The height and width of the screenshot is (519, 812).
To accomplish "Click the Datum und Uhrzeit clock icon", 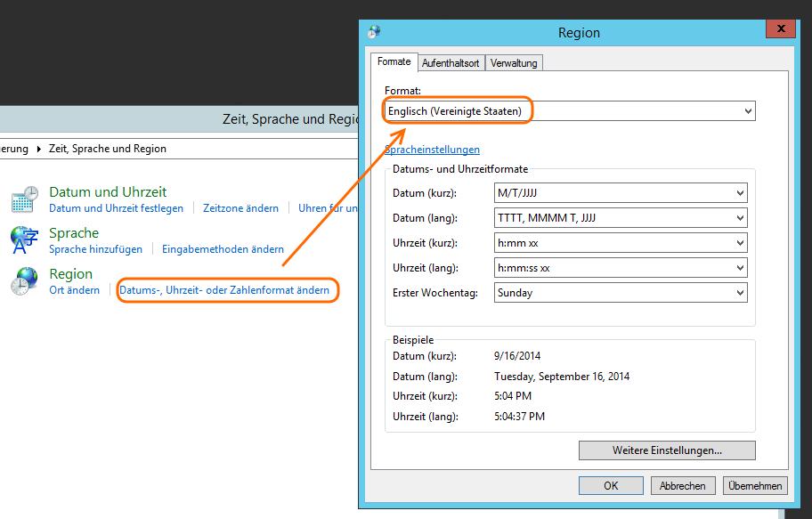I will (x=25, y=199).
